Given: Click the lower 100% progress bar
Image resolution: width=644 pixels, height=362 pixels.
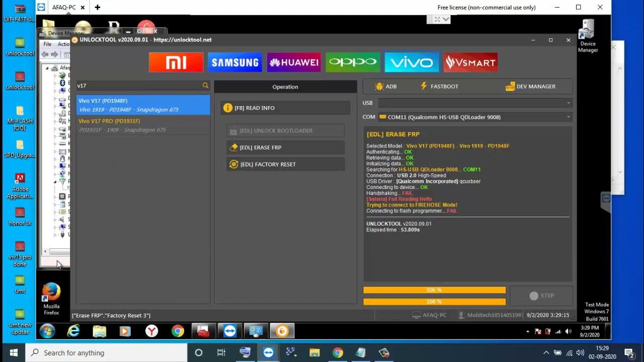Looking at the screenshot, I should (434, 302).
